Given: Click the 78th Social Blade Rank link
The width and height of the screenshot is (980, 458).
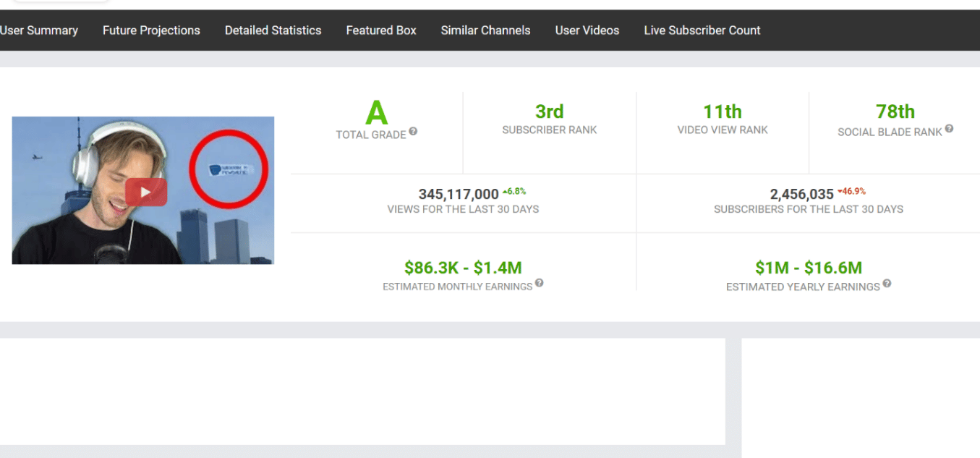Looking at the screenshot, I should pyautogui.click(x=895, y=111).
